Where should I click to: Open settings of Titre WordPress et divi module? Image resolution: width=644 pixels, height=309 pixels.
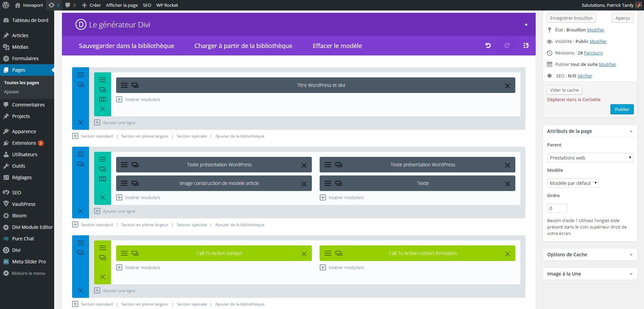(x=124, y=85)
